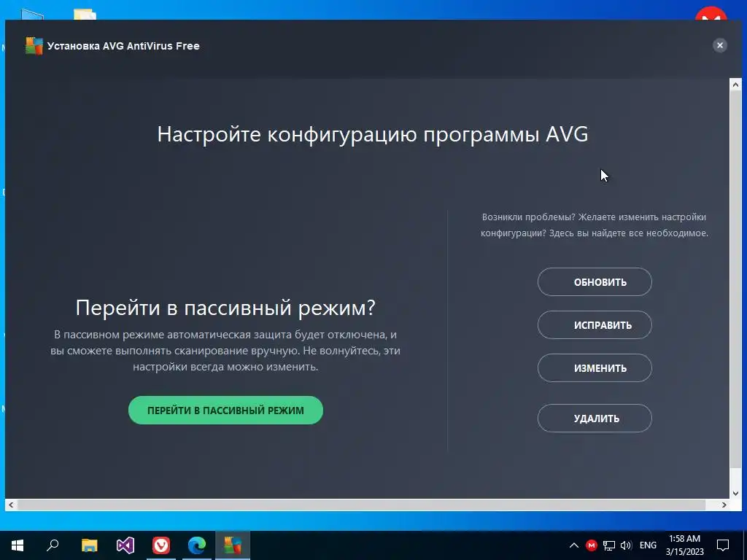This screenshot has height=560, width=747.
Task: Open File Explorer from taskbar
Action: 89,545
